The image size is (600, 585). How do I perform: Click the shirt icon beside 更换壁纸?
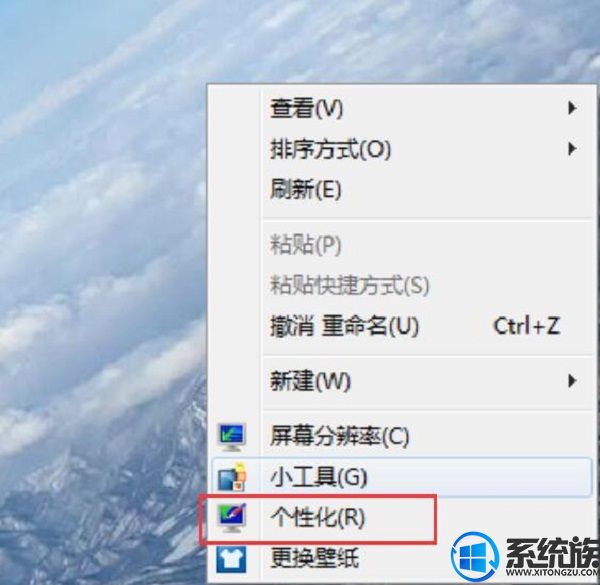click(231, 559)
